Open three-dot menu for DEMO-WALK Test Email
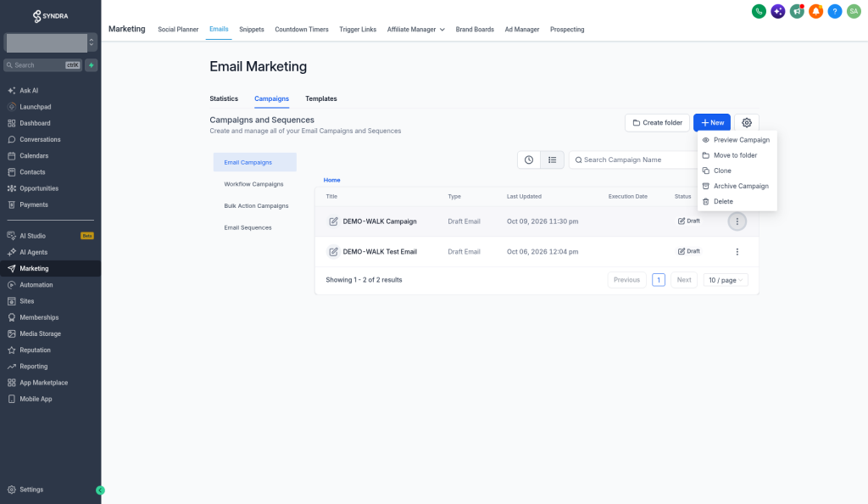 (737, 251)
